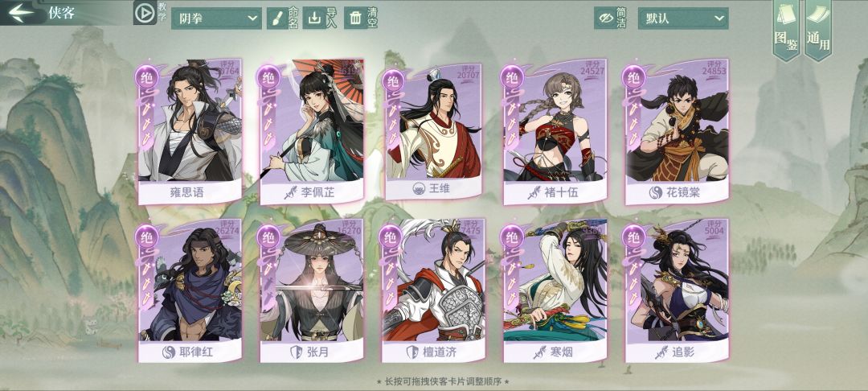Screen dimensions: 868x391
Task: Pick the 追影 hero card
Action: point(677,290)
